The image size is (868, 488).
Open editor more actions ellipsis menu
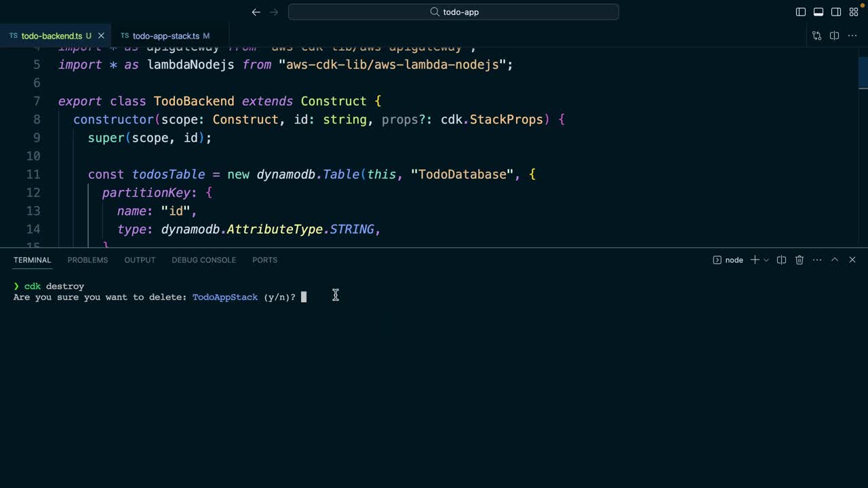pyautogui.click(x=852, y=36)
